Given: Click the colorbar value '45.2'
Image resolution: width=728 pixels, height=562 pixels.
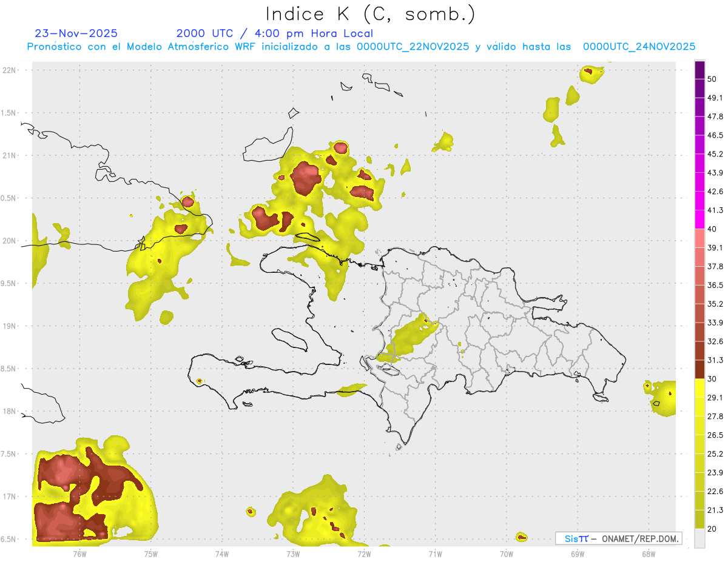Looking at the screenshot, I should click(715, 154).
